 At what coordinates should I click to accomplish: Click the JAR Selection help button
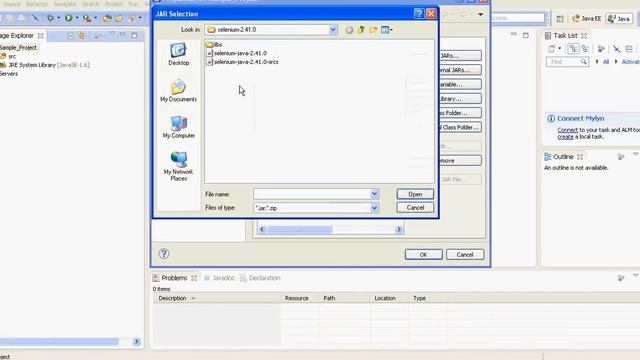419,14
